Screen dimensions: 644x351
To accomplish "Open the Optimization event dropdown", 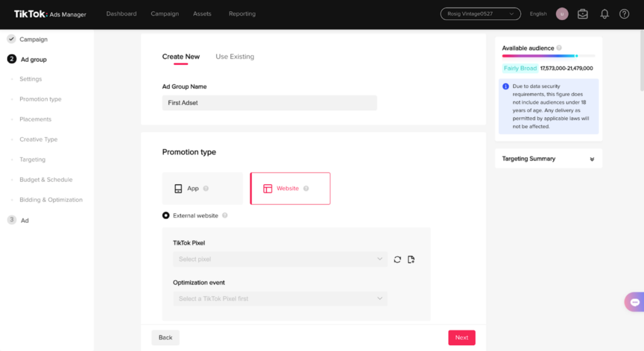I will tap(280, 299).
